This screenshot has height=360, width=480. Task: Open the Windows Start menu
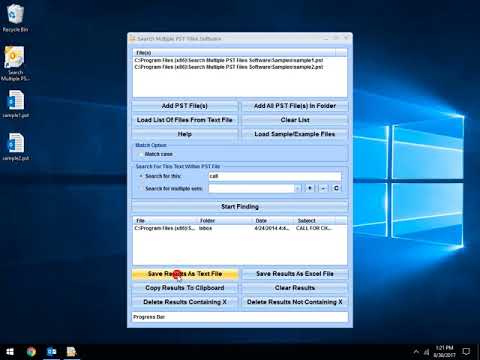pyautogui.click(x=10, y=352)
